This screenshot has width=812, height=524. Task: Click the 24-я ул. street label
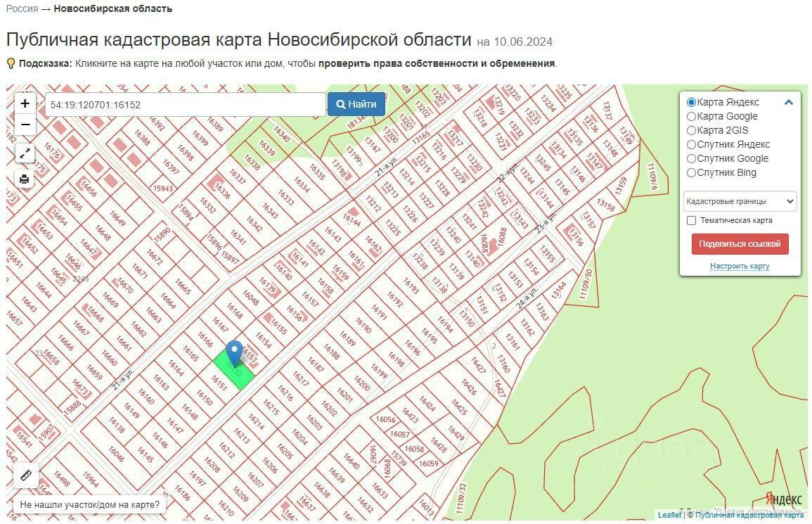pos(527,298)
